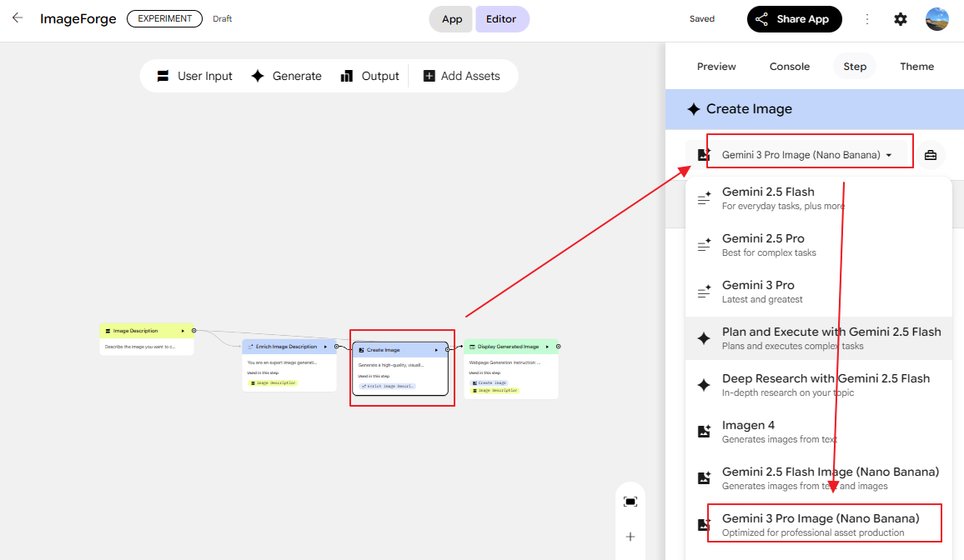This screenshot has height=560, width=964.
Task: Open the toolbox icon beside the model selector
Action: tap(930, 155)
